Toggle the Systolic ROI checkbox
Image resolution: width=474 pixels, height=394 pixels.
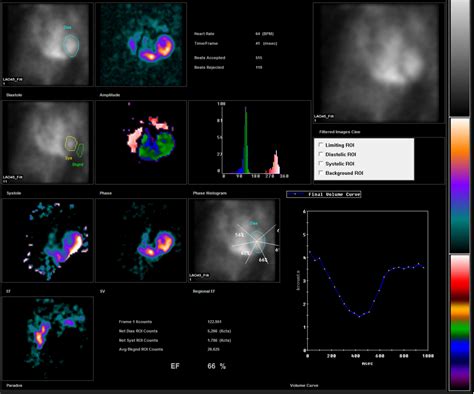click(x=321, y=163)
